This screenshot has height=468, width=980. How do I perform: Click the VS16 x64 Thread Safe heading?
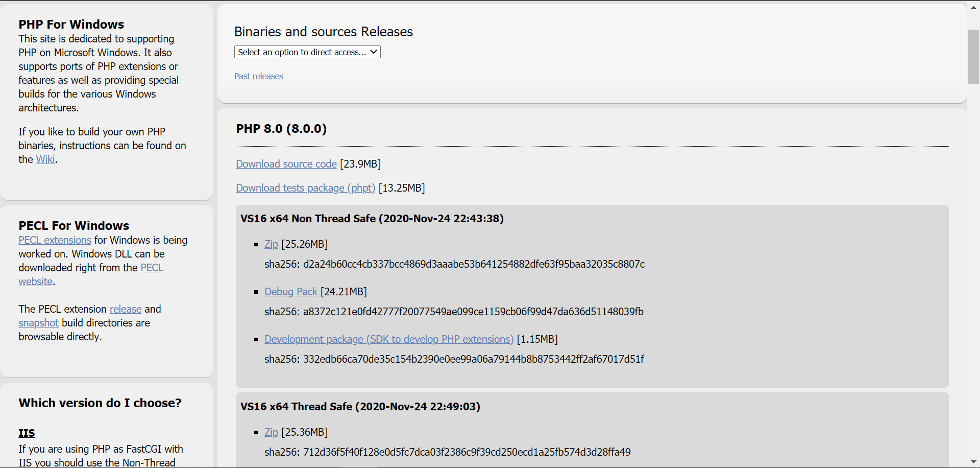tap(360, 407)
